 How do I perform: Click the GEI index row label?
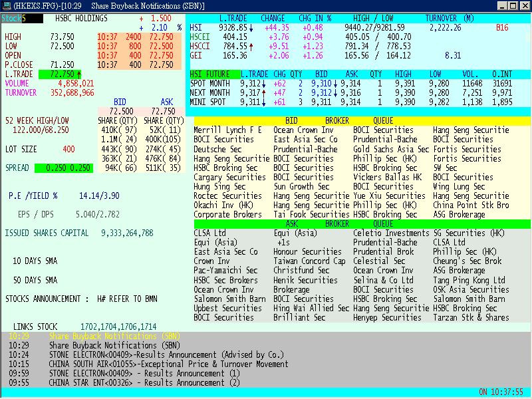(196, 56)
